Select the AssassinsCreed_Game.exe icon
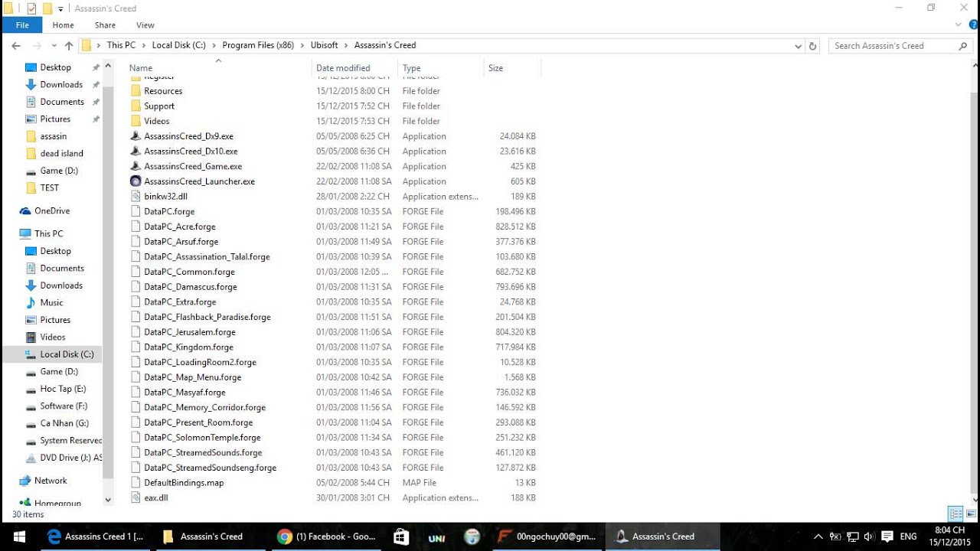980x551 pixels. click(136, 166)
